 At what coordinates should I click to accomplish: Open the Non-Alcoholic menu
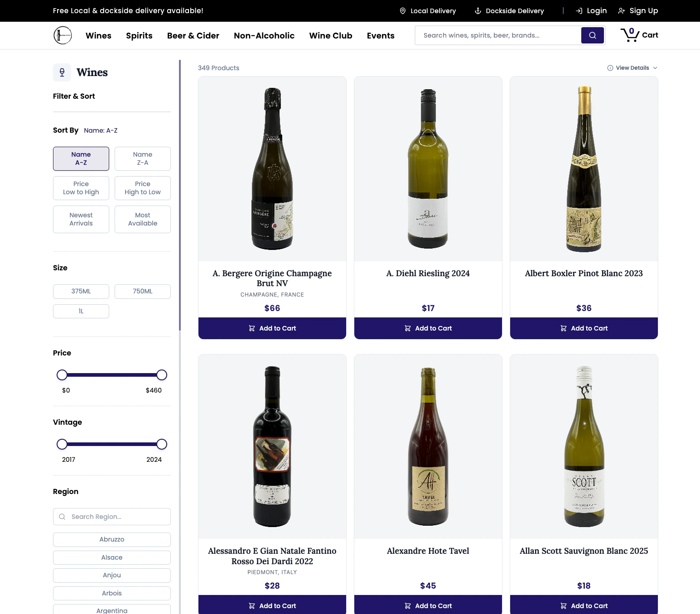pos(264,35)
